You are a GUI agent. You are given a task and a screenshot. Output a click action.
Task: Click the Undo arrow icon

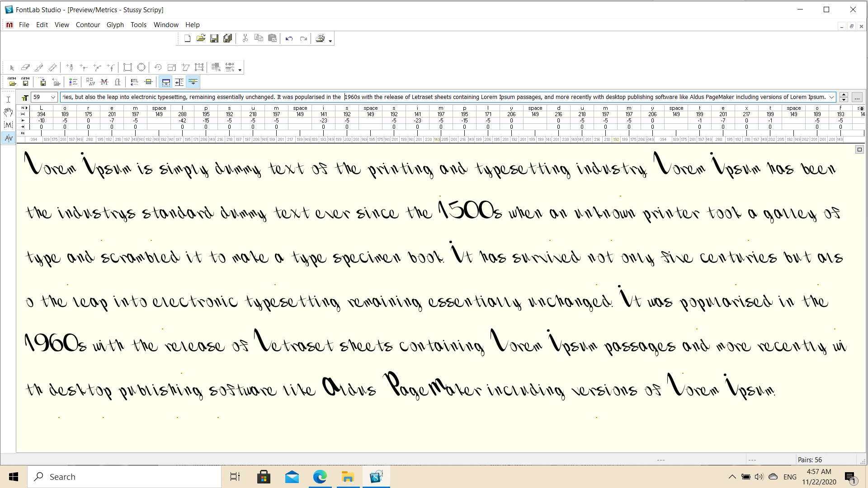289,38
